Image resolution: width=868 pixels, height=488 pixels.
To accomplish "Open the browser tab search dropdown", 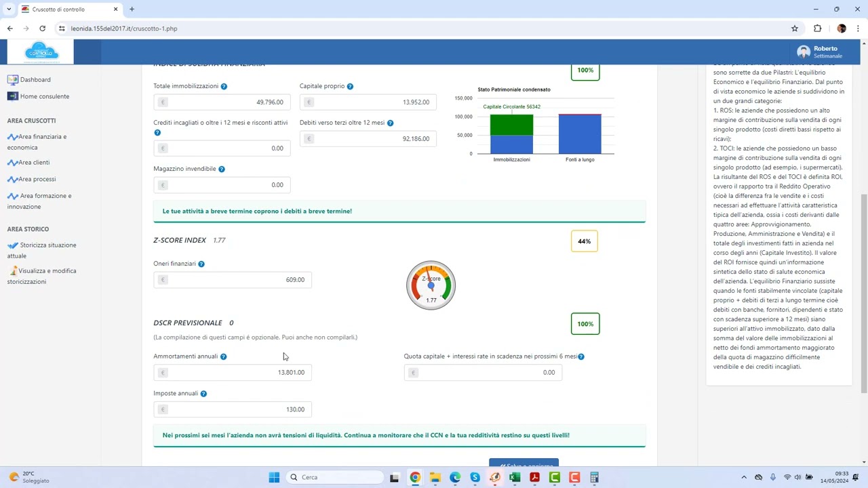I will [x=9, y=9].
